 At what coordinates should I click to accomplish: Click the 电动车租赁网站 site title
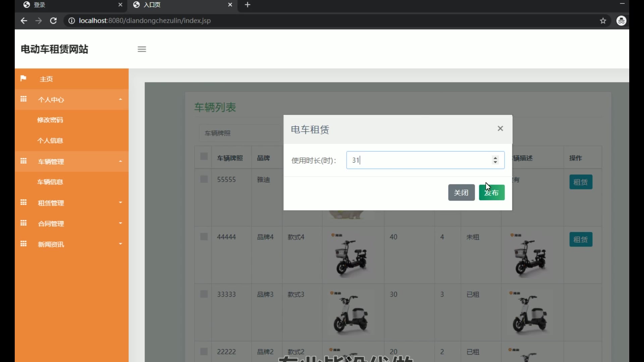pos(54,49)
